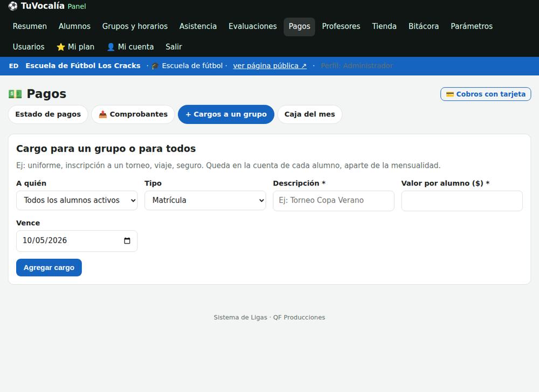Open the A quién dropdown

(77, 201)
